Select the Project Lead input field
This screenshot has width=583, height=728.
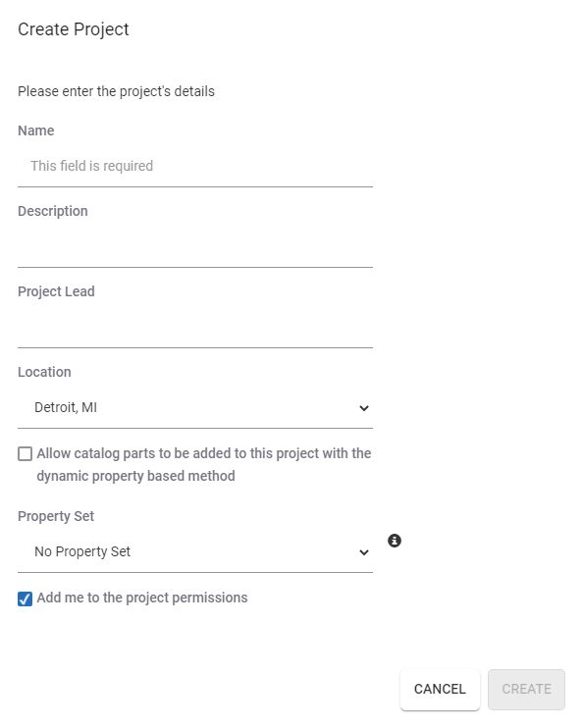195,328
